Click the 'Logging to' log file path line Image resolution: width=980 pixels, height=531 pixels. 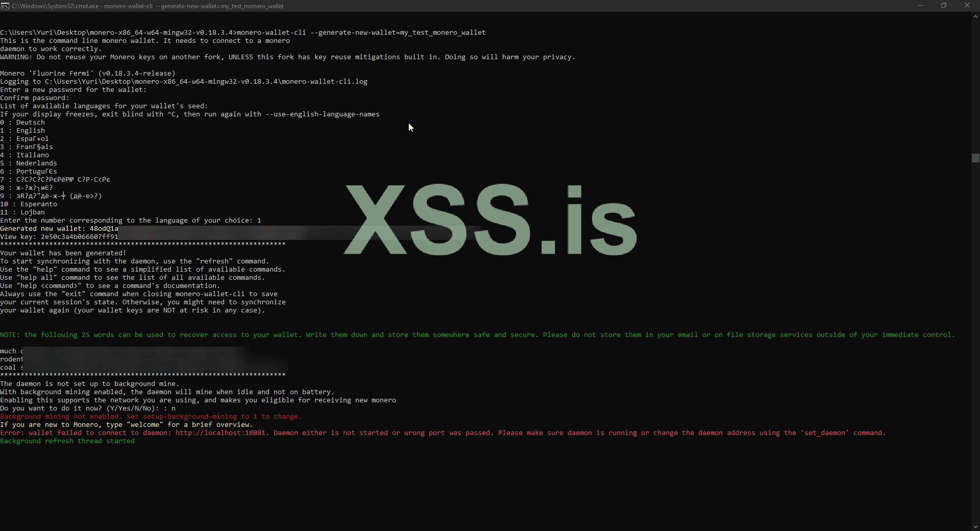(184, 82)
